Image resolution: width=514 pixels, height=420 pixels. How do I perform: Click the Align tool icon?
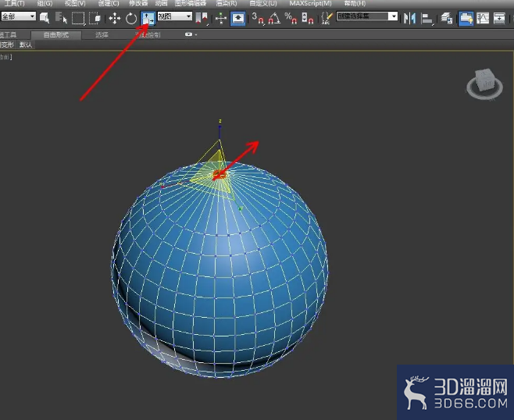click(427, 19)
